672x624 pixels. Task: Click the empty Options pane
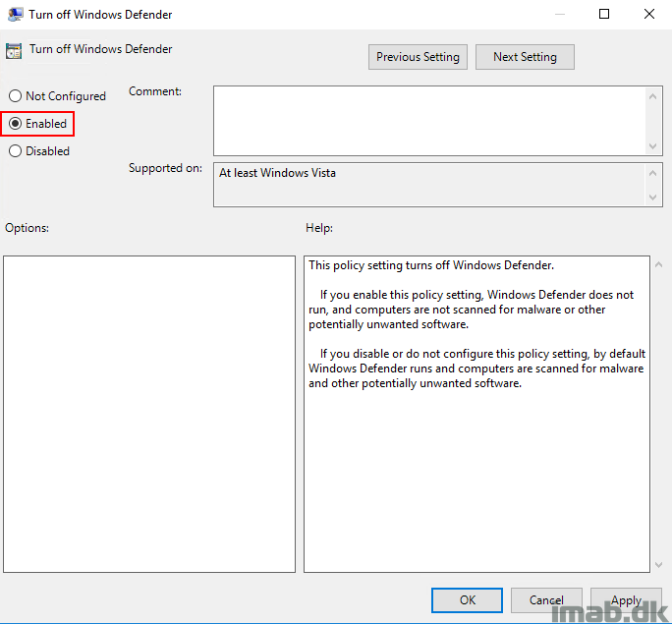149,414
